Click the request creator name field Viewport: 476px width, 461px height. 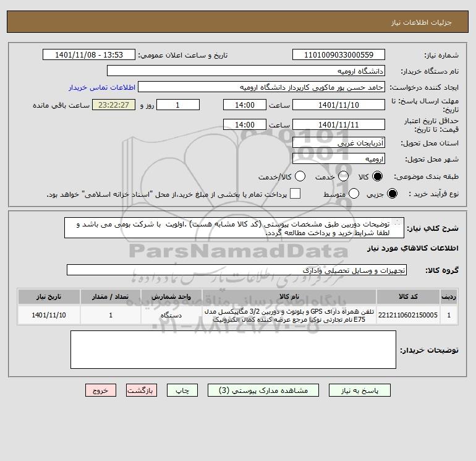(261, 87)
